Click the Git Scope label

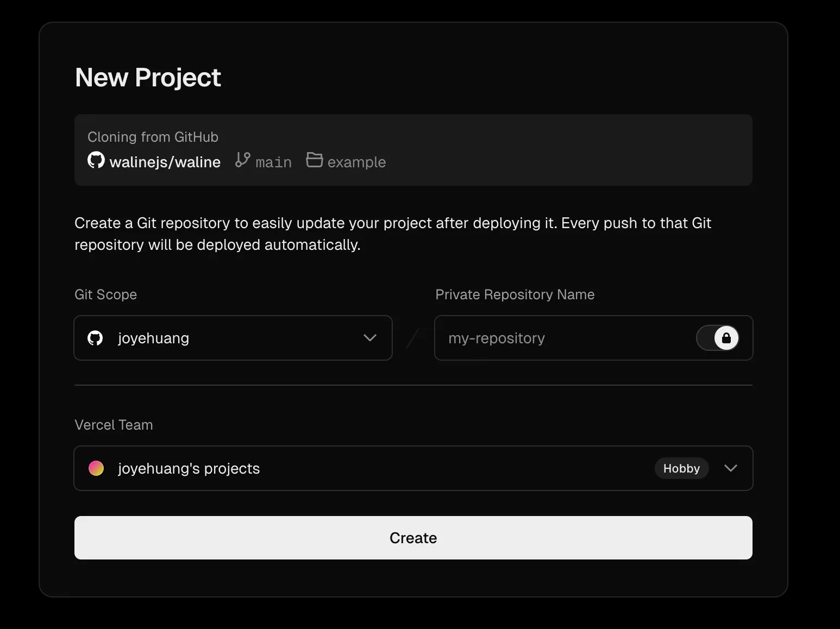click(x=105, y=294)
